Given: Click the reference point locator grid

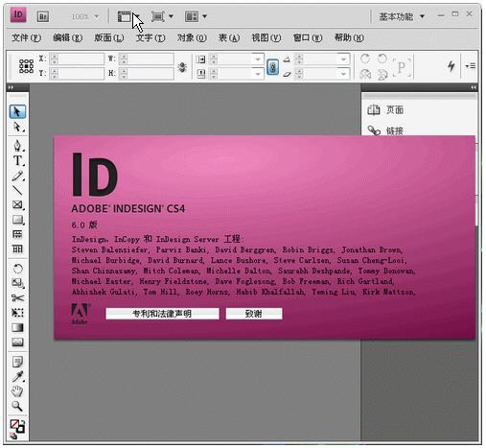Looking at the screenshot, I should tap(26, 66).
